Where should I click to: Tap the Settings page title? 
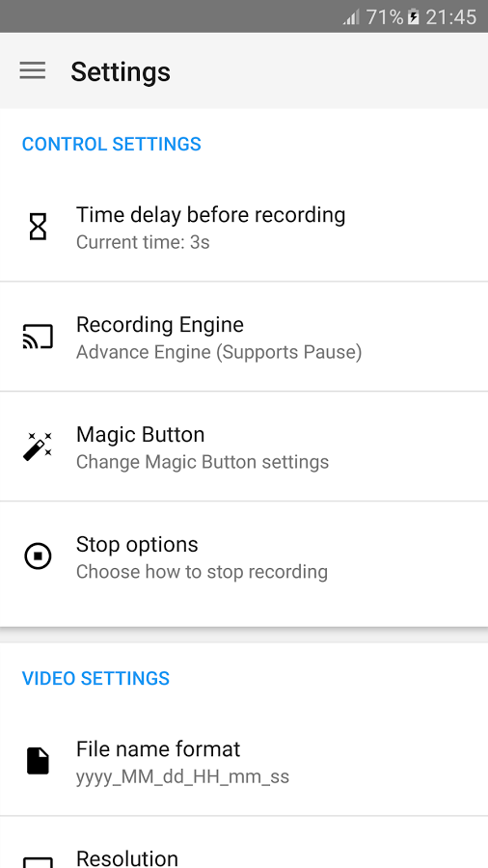121,72
